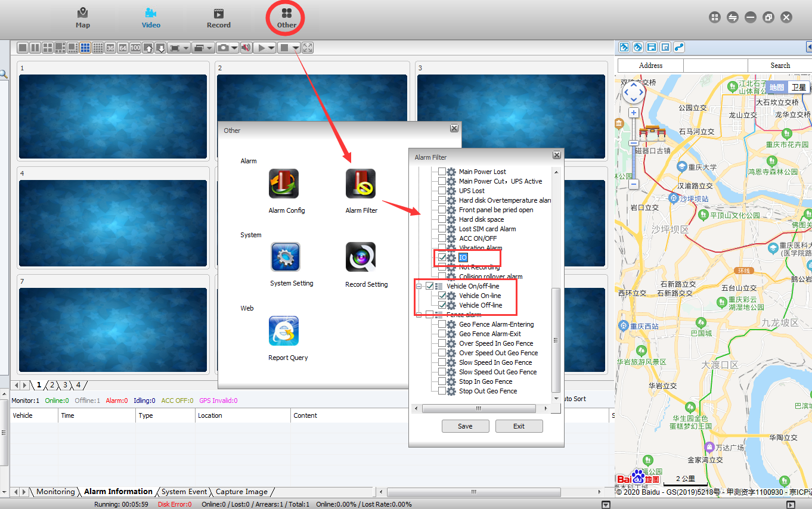
Task: Click the map Search button
Action: pos(780,66)
